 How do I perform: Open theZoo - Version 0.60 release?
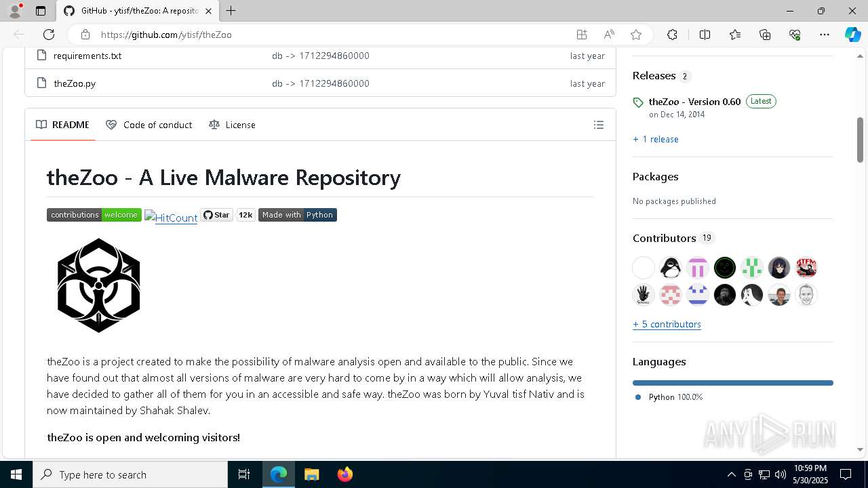(694, 102)
